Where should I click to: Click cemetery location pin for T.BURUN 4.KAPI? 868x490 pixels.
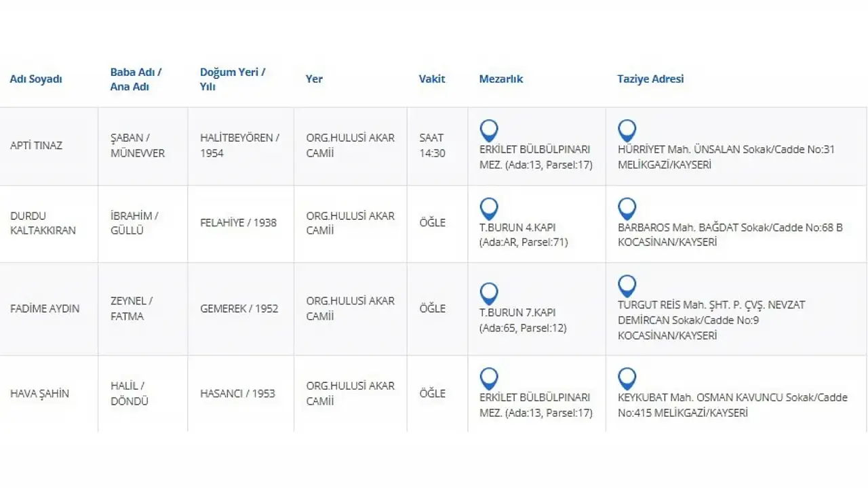click(x=488, y=209)
